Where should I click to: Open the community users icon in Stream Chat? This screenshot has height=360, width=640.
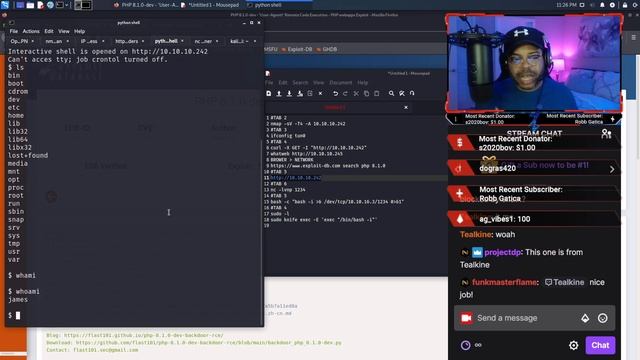coord(606,133)
